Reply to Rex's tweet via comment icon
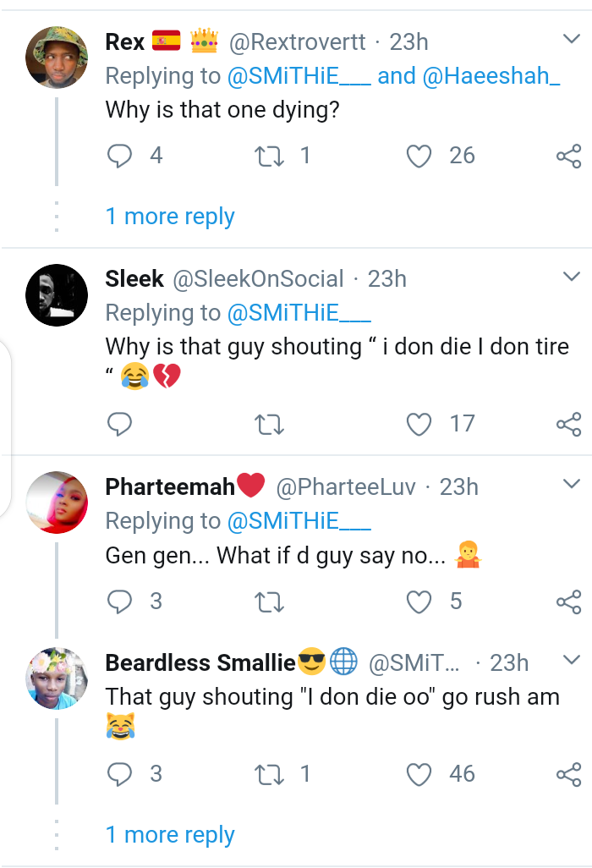592x868 pixels. coord(120,156)
